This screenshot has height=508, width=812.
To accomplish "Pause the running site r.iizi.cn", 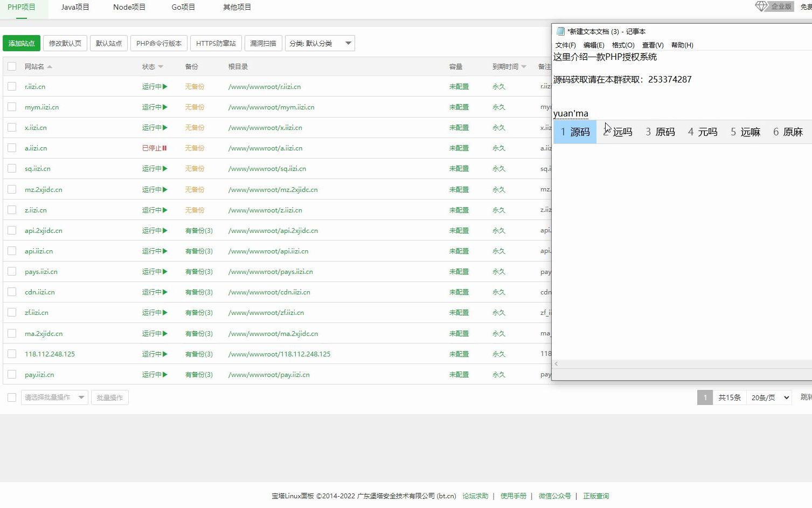I will click(164, 86).
